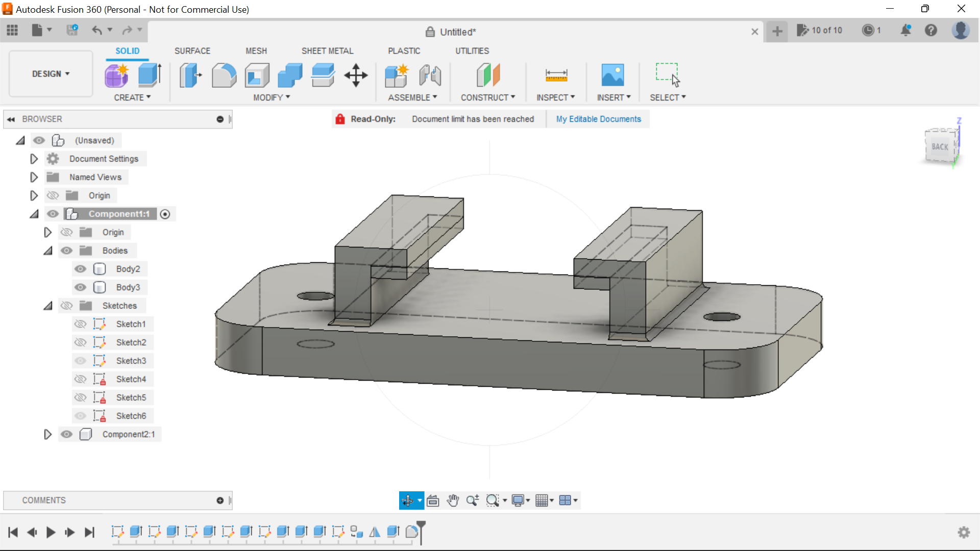Screen dimensions: 980x551
Task: Open the Assemble tools panel
Action: click(x=412, y=97)
